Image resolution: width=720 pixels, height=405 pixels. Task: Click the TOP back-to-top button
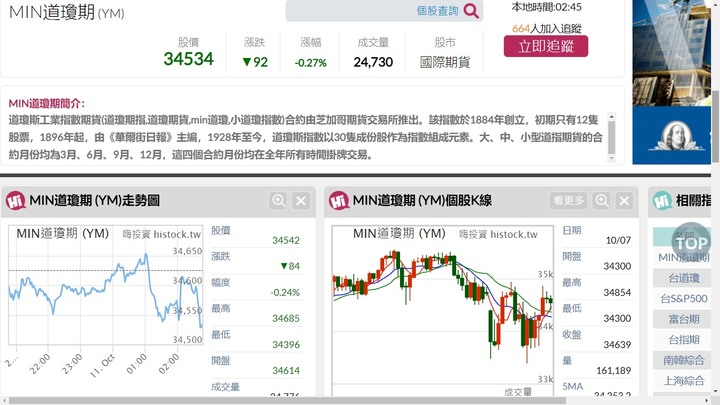[691, 242]
